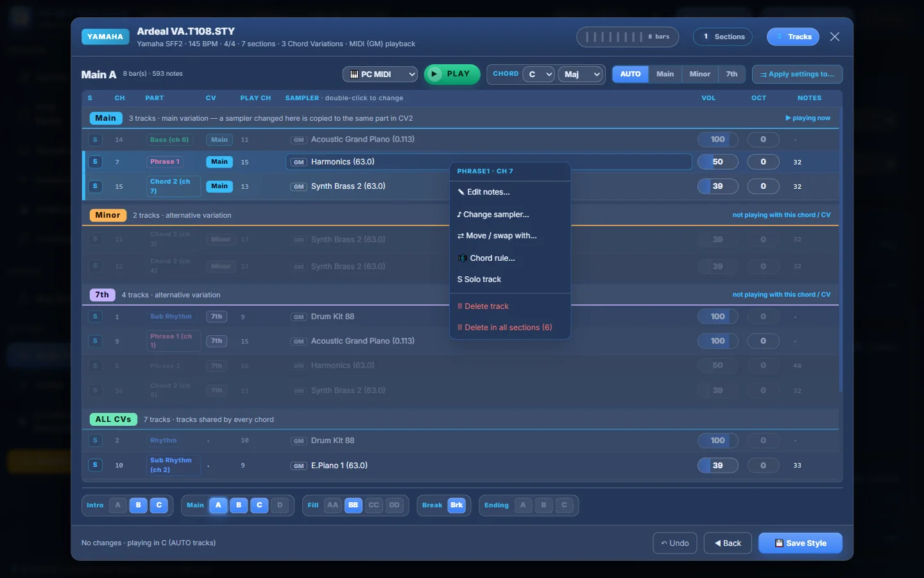Open the Apply settings to... menu

[797, 74]
